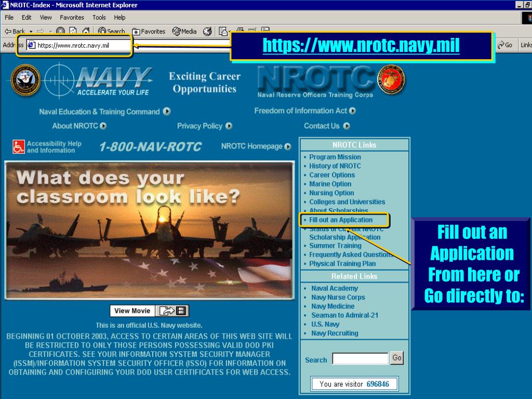Image resolution: width=532 pixels, height=399 pixels.
Task: Click the Marine Corps emblem
Action: click(x=391, y=79)
